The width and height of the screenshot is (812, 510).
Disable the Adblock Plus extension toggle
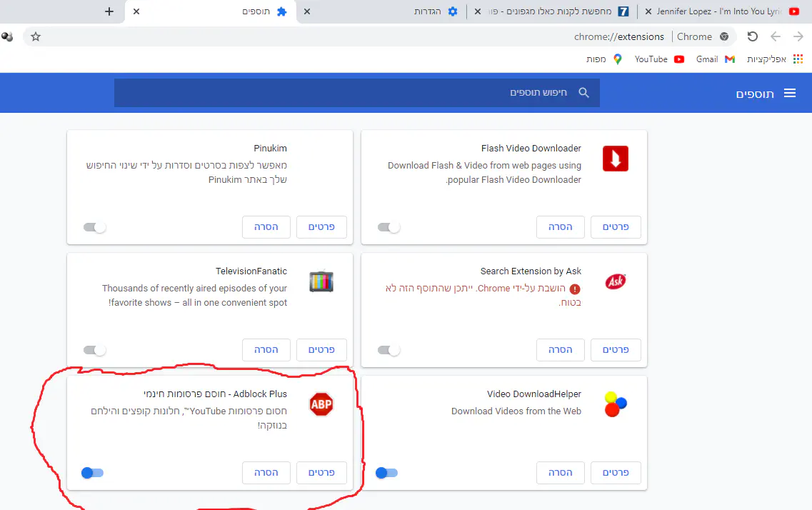pyautogui.click(x=93, y=473)
